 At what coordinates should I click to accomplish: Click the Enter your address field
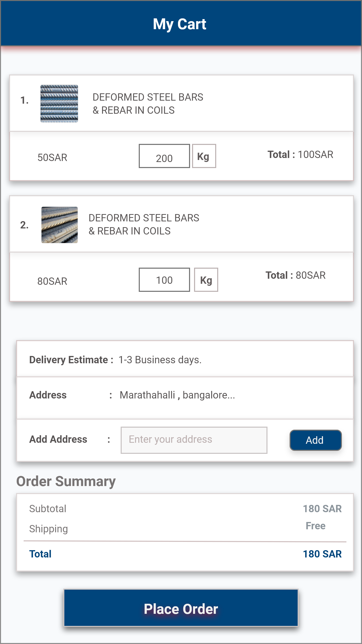(194, 440)
